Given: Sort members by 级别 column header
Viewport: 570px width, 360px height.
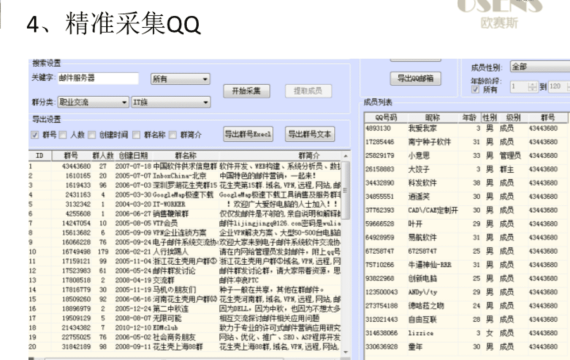Looking at the screenshot, I should pyautogui.click(x=513, y=117).
